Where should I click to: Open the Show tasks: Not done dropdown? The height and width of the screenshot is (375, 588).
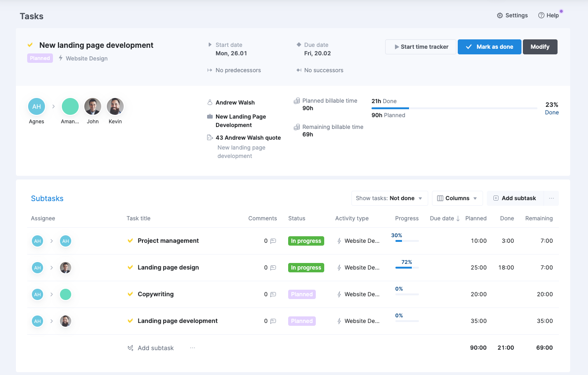pos(389,198)
